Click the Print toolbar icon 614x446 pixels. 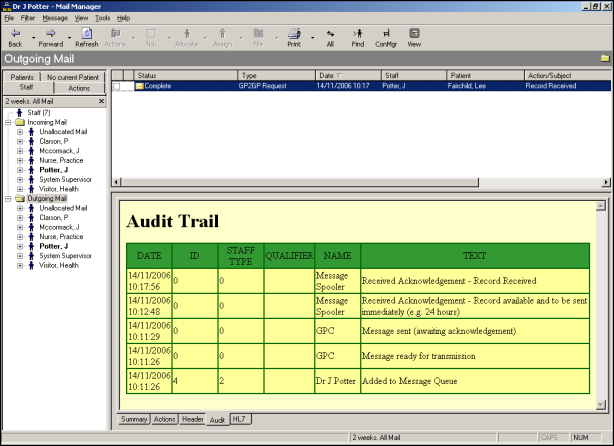293,34
